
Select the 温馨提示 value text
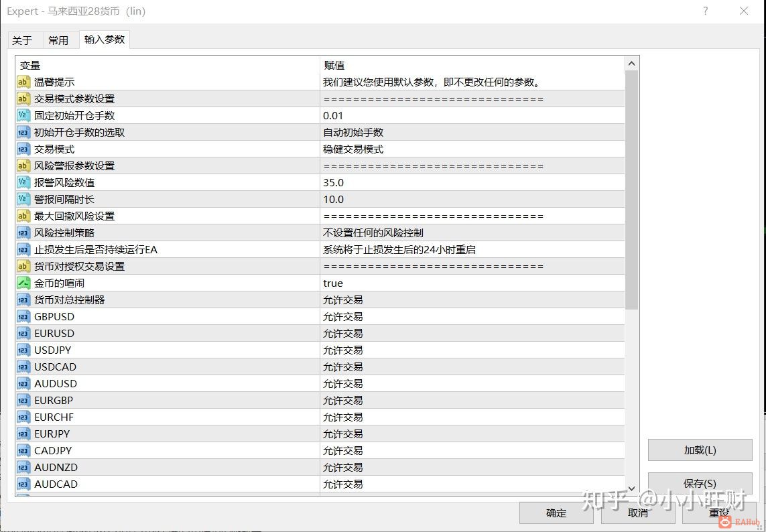click(432, 82)
